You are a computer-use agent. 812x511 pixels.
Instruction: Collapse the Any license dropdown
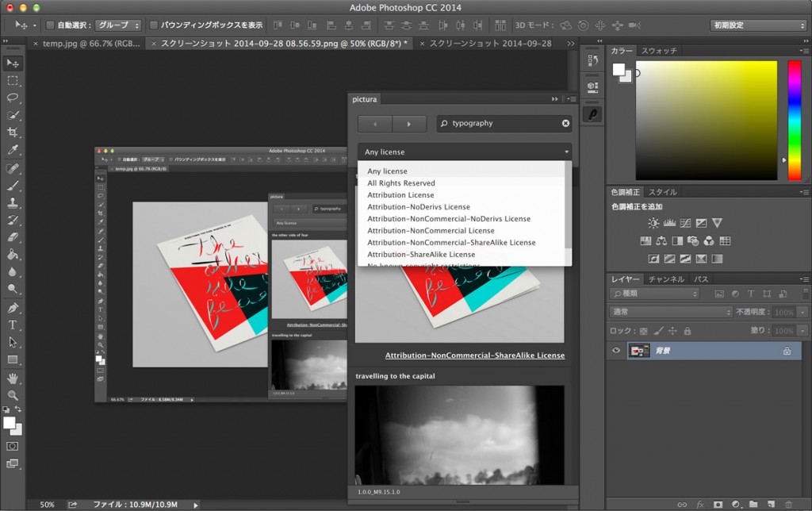tap(465, 152)
